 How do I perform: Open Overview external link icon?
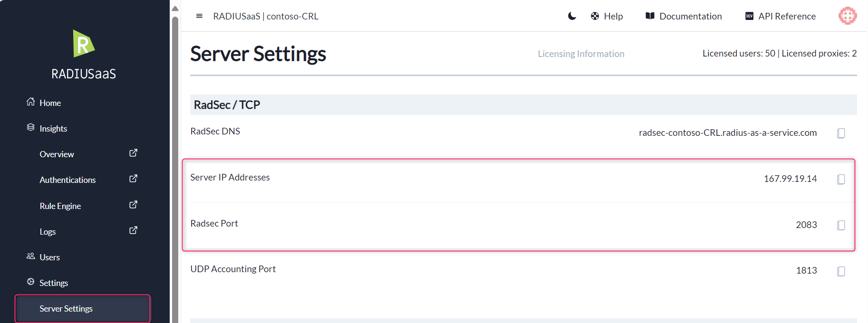(x=134, y=153)
